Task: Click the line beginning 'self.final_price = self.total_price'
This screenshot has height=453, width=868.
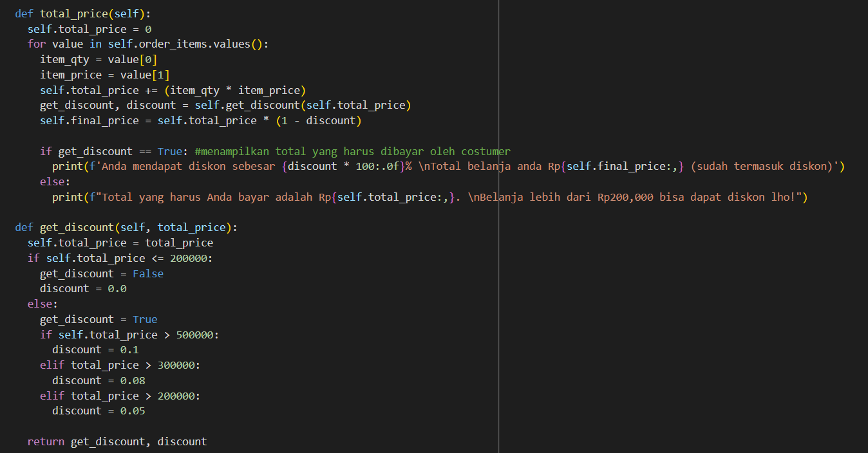Action: coord(201,120)
